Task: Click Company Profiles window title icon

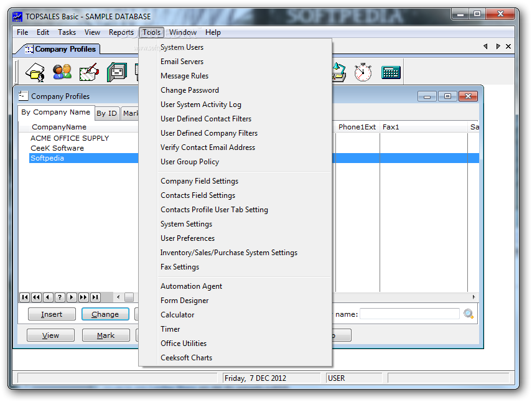Action: [x=23, y=96]
